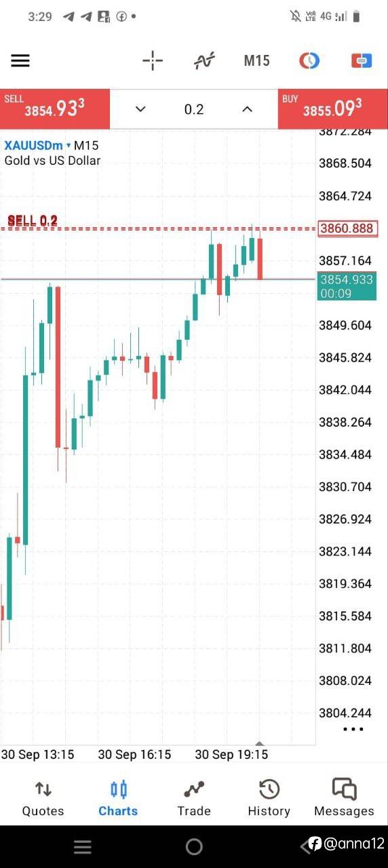Activate the crosshair cursor tool
Screen dimensions: 388x868
coord(153,60)
